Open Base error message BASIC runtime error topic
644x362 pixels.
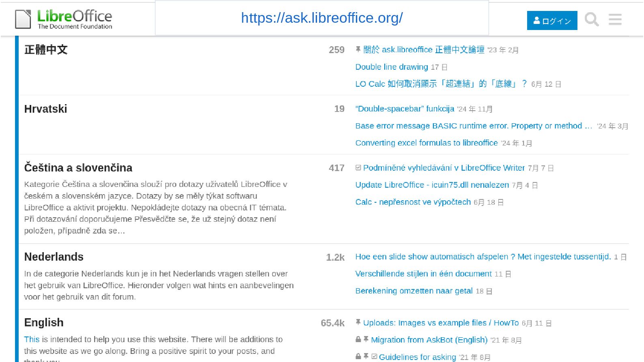(x=474, y=126)
